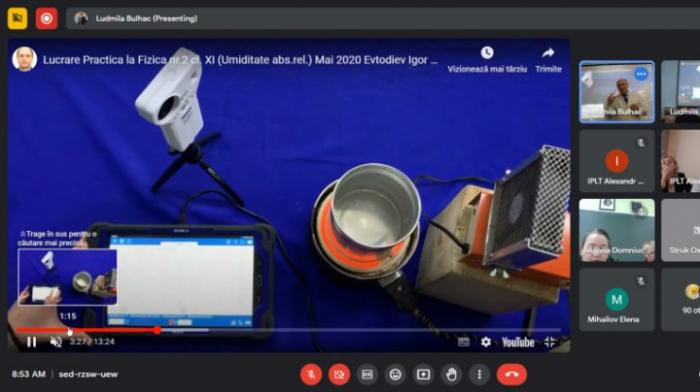Open the video title Lucrare Practica link

240,60
